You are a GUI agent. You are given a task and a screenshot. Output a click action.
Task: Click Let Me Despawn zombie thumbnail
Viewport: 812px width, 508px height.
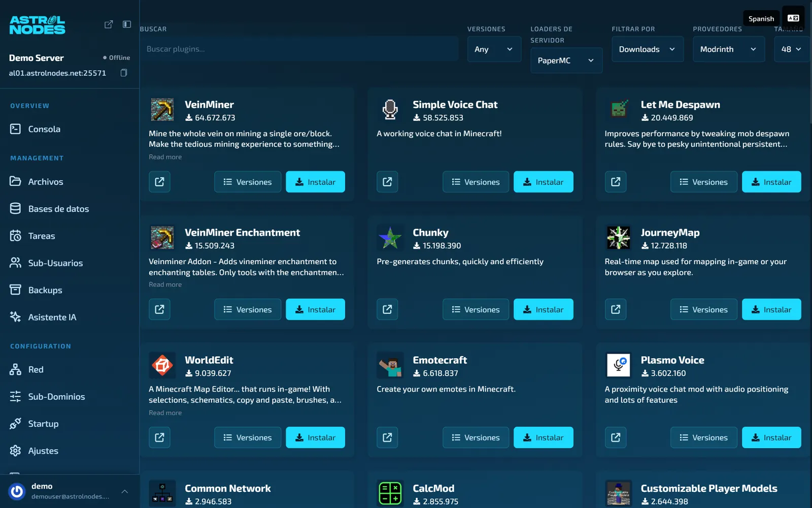(619, 110)
